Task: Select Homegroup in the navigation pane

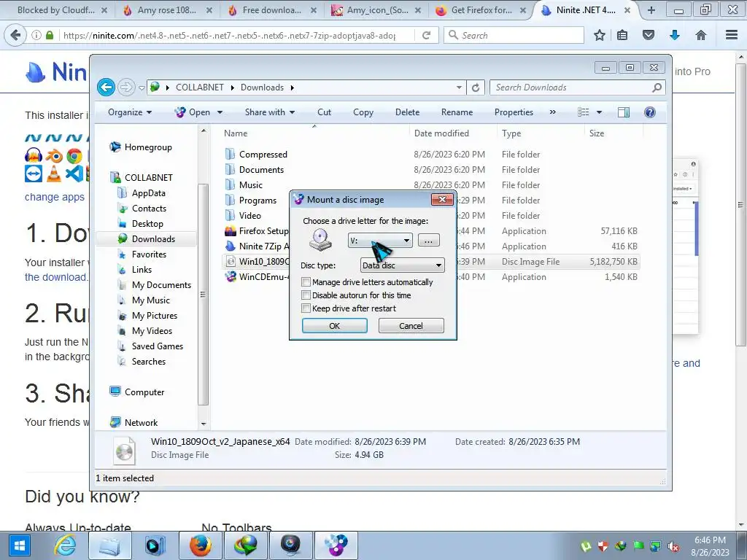Action: pyautogui.click(x=147, y=147)
